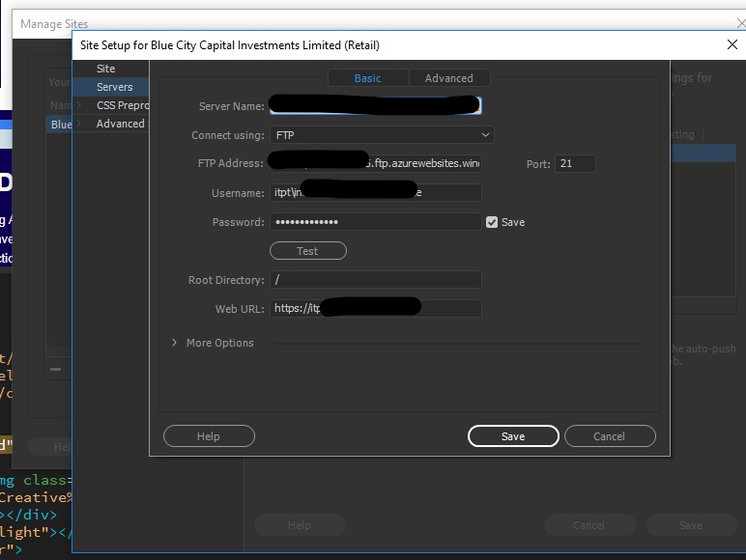
Task: Open CSS Preprocessors sidebar item
Action: coord(123,105)
